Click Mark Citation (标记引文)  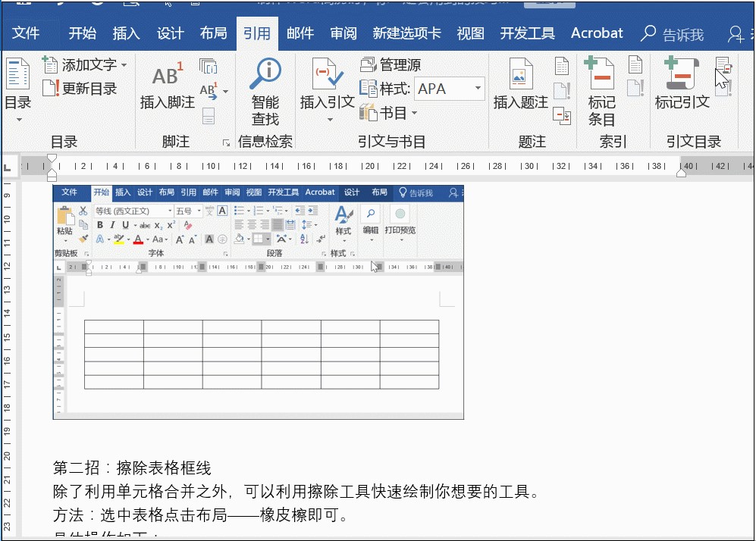[x=682, y=87]
